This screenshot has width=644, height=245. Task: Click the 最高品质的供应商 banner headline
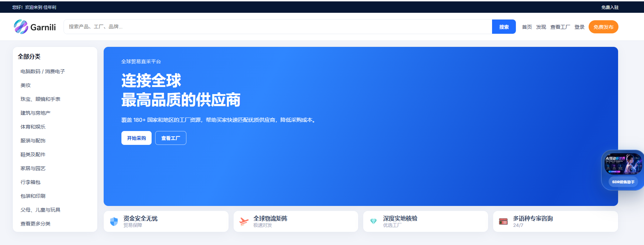click(x=181, y=100)
